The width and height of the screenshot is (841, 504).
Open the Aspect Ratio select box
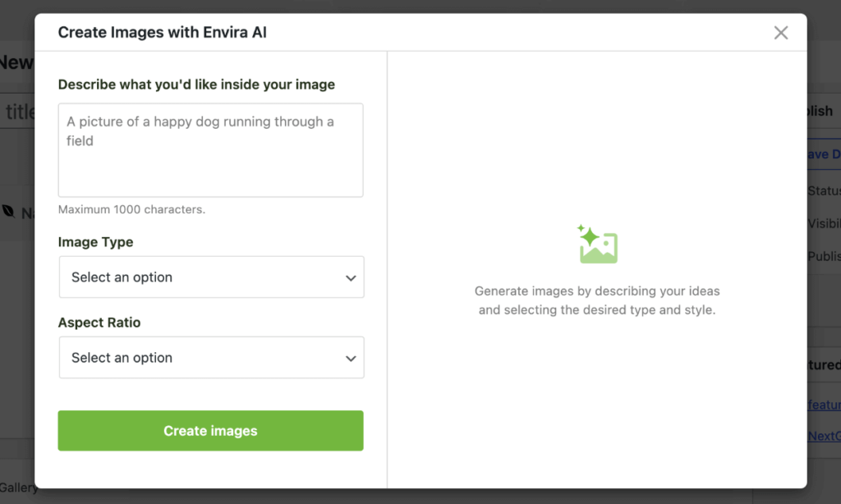click(x=211, y=358)
